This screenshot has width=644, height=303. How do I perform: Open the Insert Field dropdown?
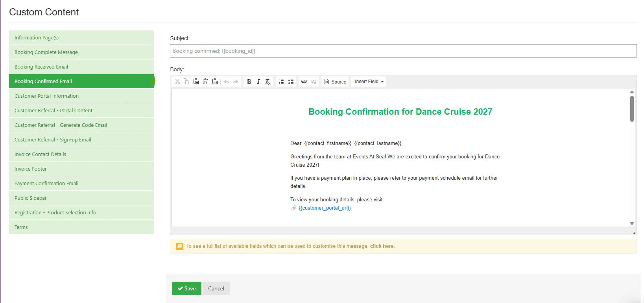click(x=369, y=82)
